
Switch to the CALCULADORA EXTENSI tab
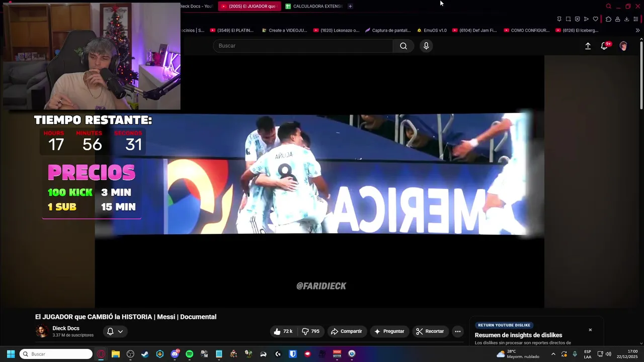click(x=313, y=6)
